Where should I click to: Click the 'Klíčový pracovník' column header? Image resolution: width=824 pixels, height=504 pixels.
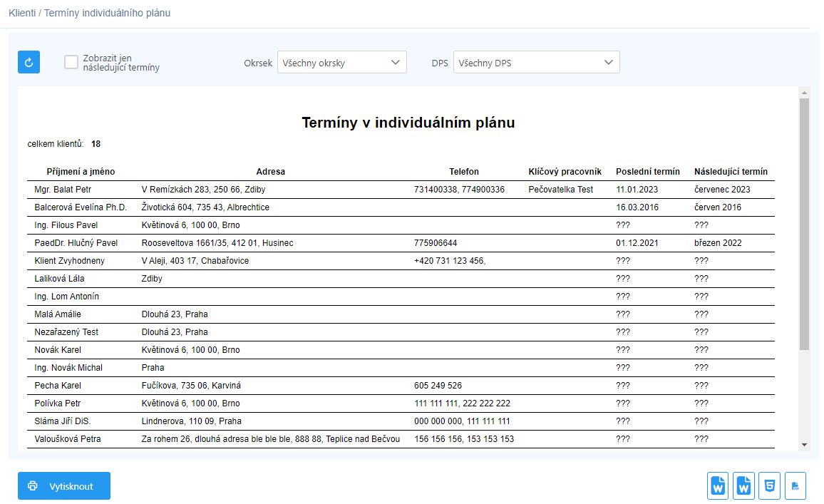point(565,171)
